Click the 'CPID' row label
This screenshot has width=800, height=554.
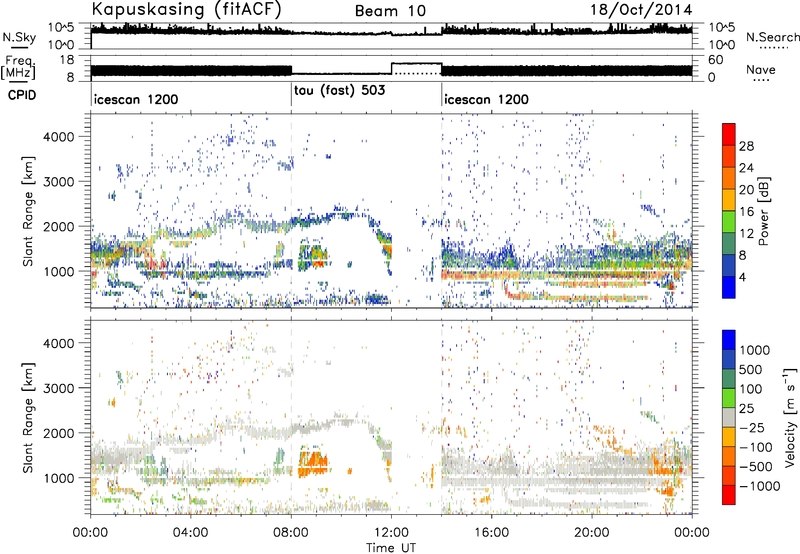point(22,95)
